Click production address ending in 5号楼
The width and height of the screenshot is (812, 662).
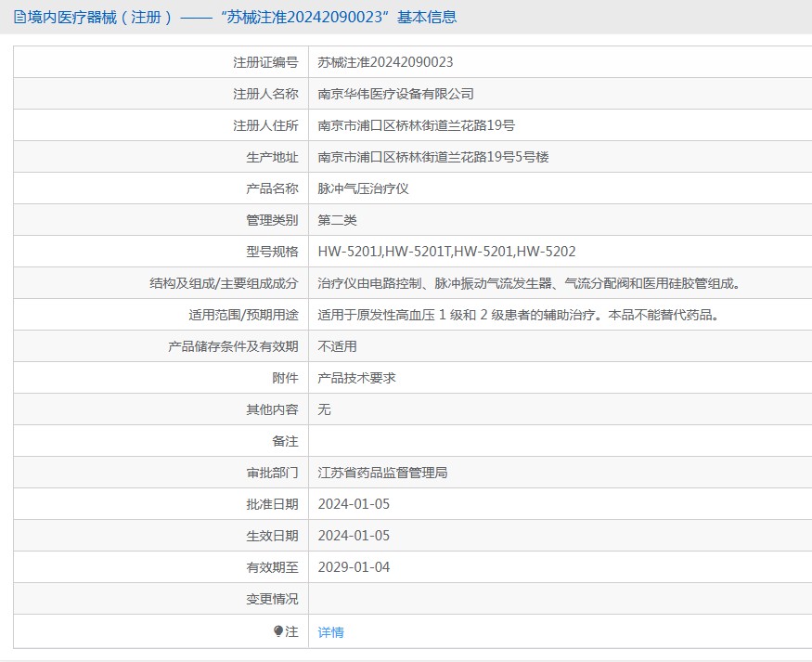[432, 157]
